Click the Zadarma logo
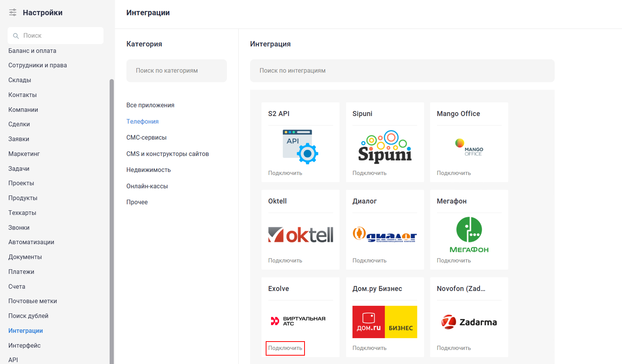This screenshot has height=364, width=622. (469, 322)
